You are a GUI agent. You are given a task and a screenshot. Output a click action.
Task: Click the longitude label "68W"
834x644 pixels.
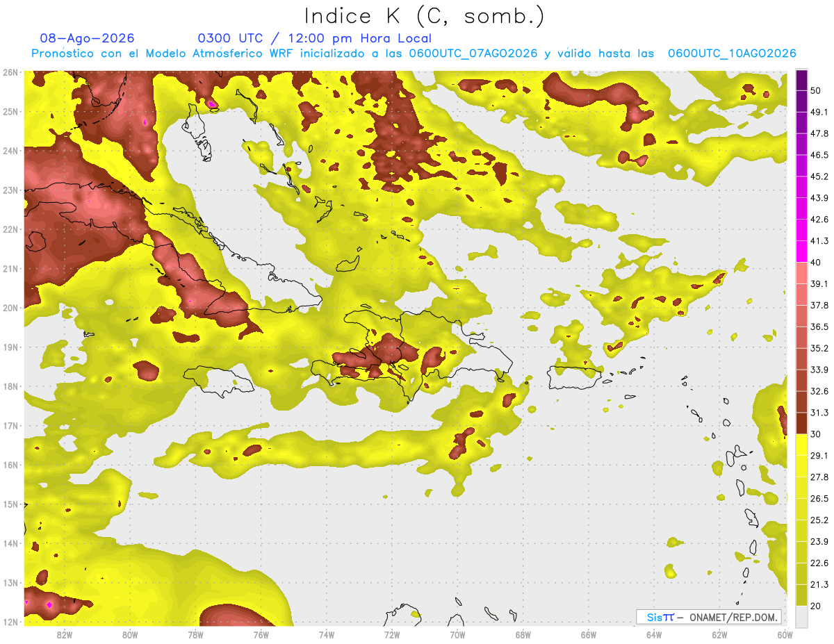click(x=523, y=634)
